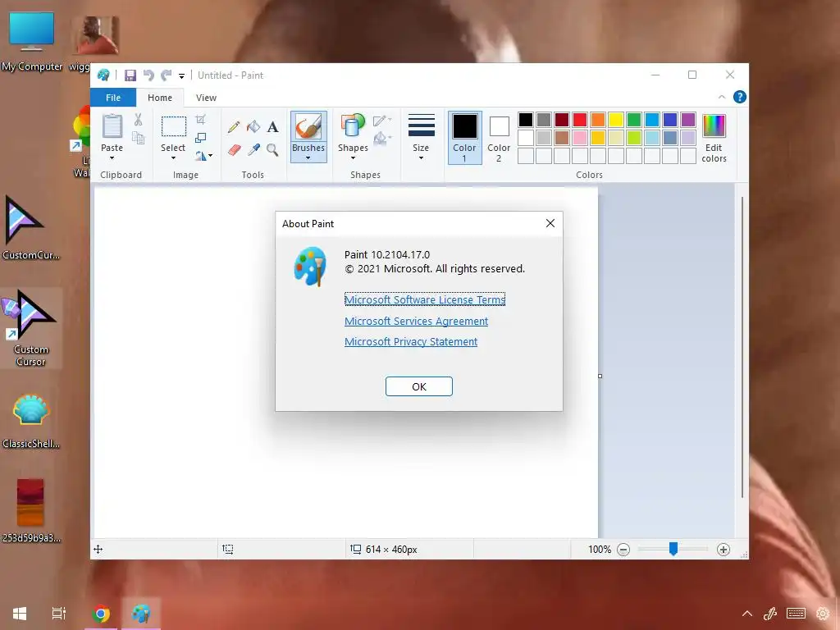This screenshot has width=840, height=630.
Task: Open the File menu tab
Action: click(x=113, y=98)
